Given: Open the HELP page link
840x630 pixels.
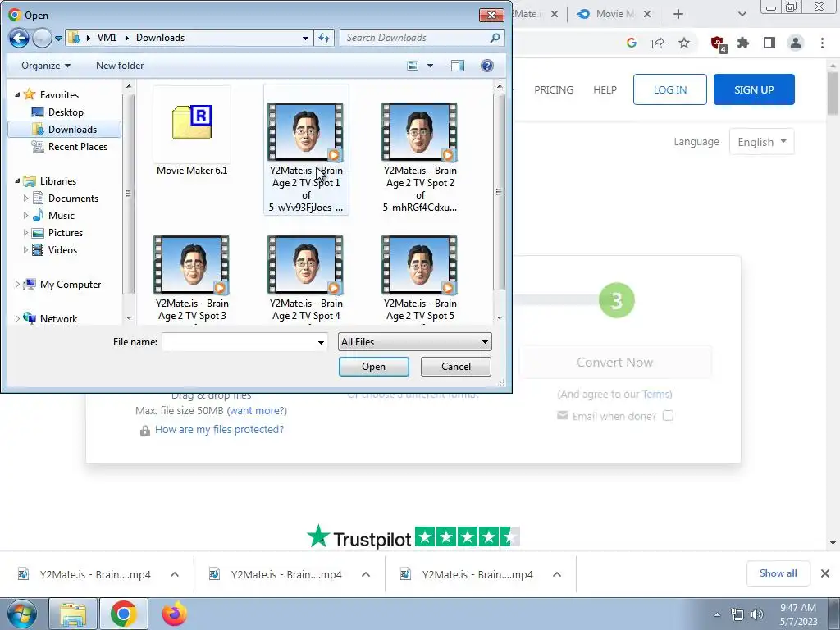Looking at the screenshot, I should [x=605, y=90].
